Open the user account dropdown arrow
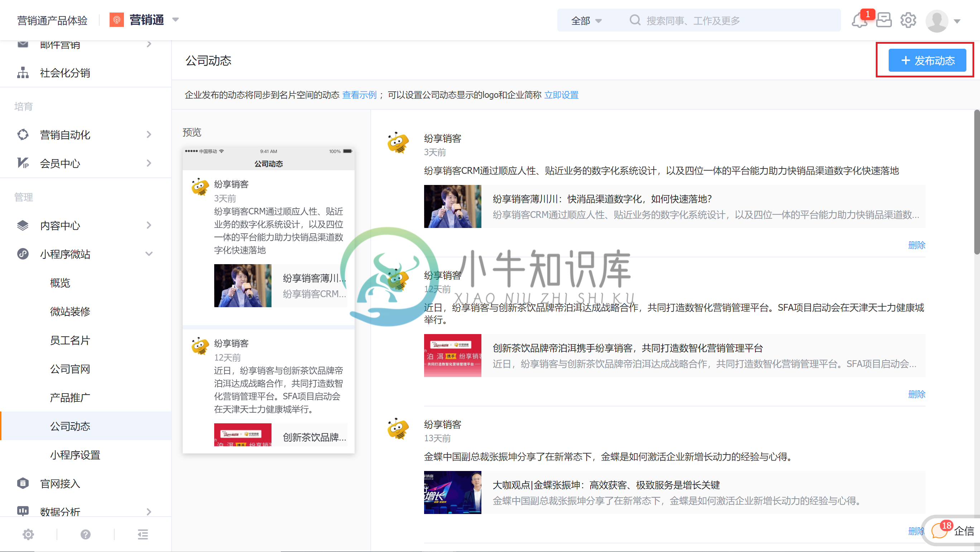980x552 pixels. pyautogui.click(x=957, y=21)
